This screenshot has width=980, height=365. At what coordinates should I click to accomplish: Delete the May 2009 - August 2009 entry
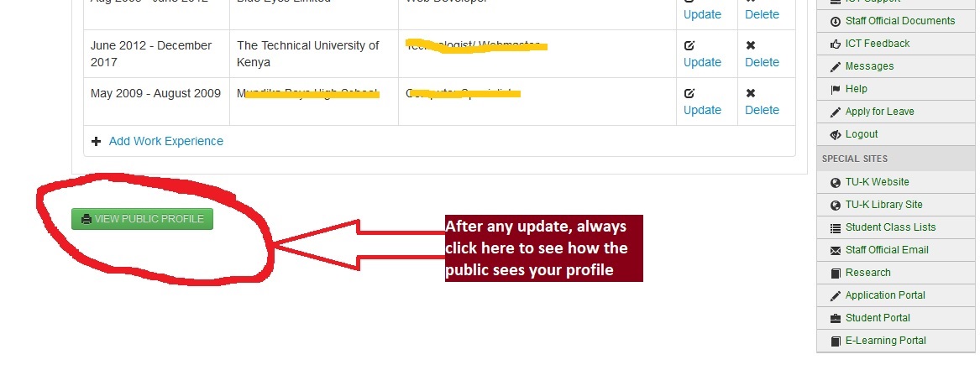tap(762, 110)
